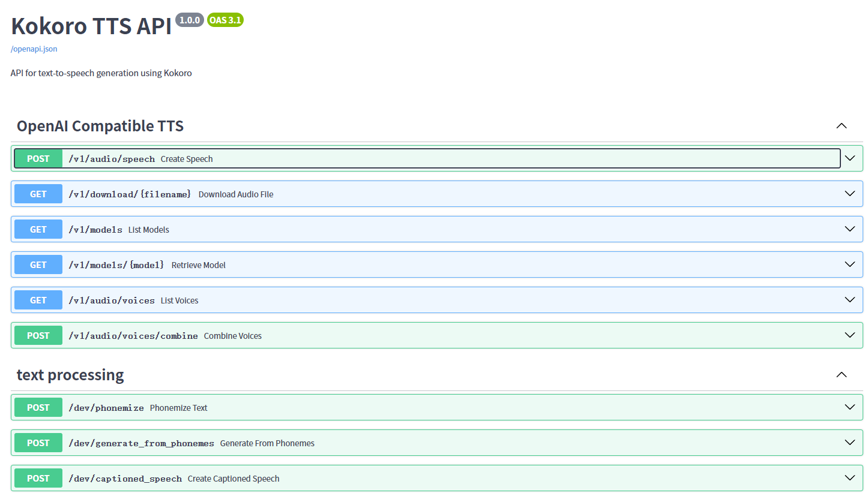The height and width of the screenshot is (499, 868).
Task: Expand the Retrieve Model row chevron
Action: pyautogui.click(x=850, y=264)
